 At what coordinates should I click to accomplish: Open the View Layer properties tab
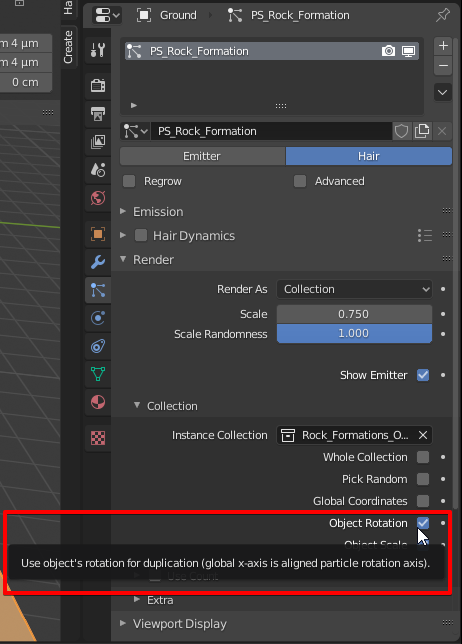[98, 142]
